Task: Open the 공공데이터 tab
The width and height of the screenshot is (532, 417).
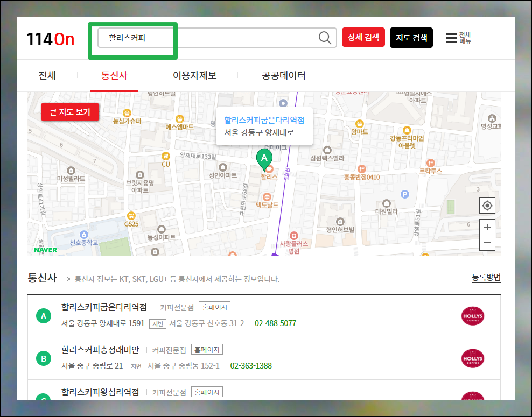Action: (284, 75)
